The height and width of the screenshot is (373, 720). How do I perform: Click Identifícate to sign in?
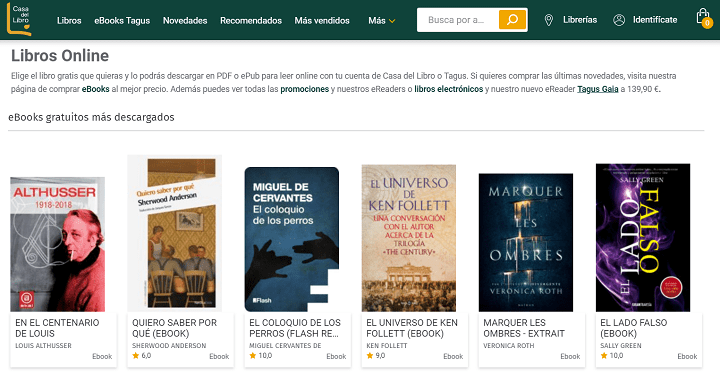pyautogui.click(x=655, y=20)
